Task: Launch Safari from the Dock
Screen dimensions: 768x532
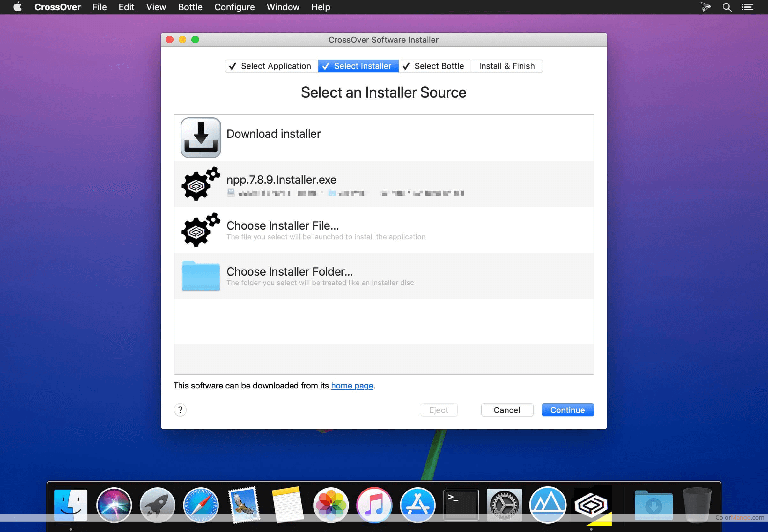Action: [201, 505]
